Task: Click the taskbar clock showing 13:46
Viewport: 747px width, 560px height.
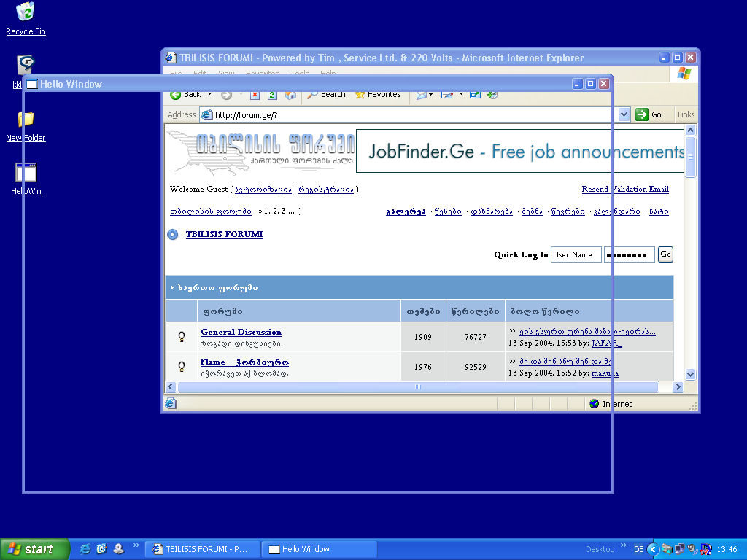Action: pos(727,549)
